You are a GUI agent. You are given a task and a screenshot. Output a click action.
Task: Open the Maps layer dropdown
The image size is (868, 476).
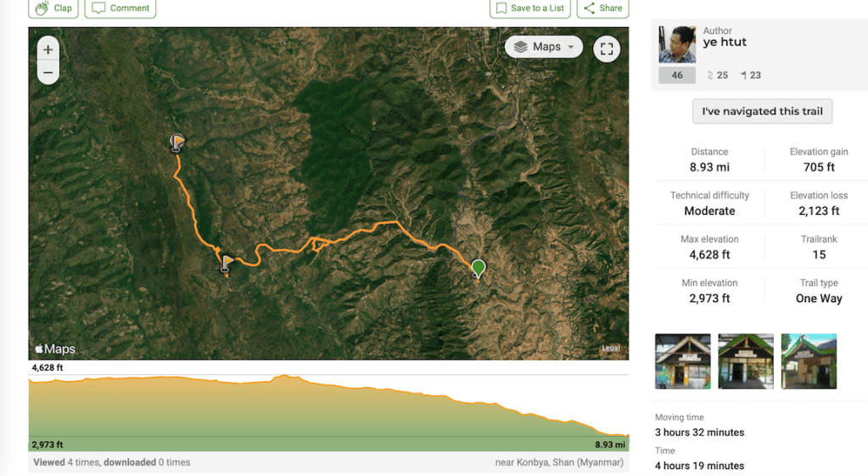(544, 48)
